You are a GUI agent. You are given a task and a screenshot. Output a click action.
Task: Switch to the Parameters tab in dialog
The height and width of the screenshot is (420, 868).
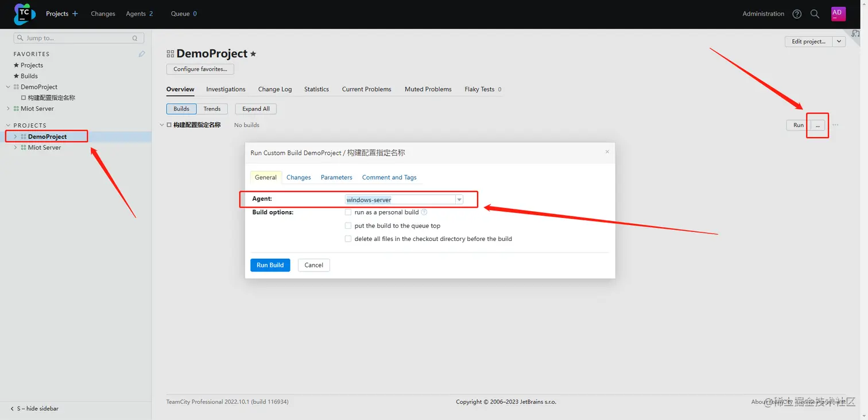point(336,177)
